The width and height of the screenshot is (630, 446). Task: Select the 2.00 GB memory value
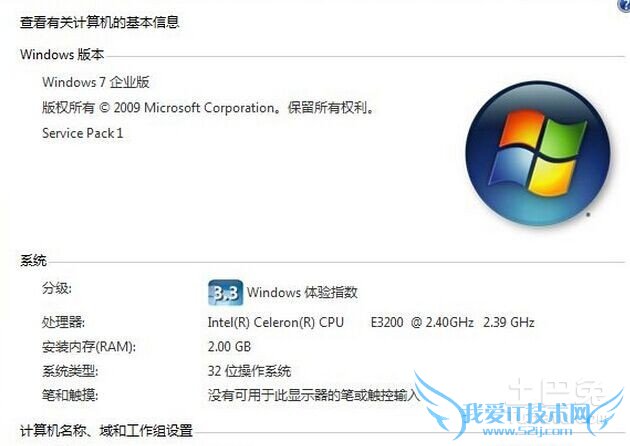[x=229, y=346]
